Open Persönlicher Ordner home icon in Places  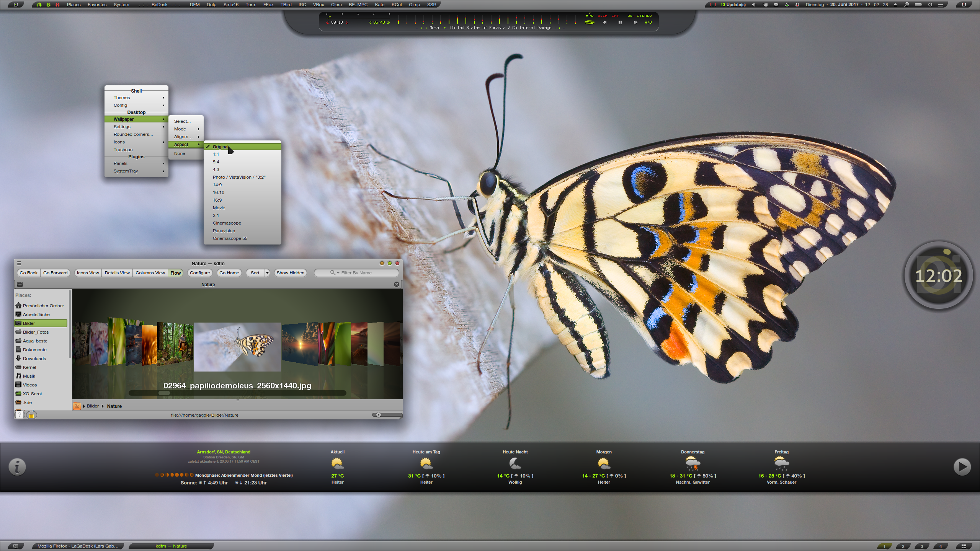tap(18, 305)
